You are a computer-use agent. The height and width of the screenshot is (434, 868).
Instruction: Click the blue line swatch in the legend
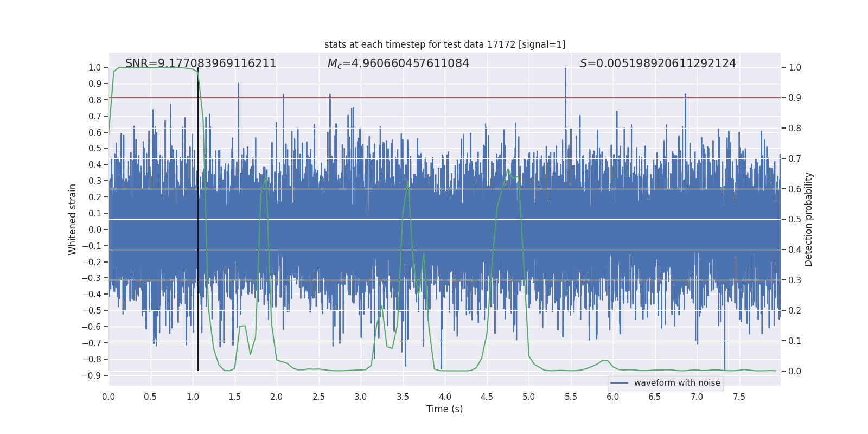[x=619, y=383]
